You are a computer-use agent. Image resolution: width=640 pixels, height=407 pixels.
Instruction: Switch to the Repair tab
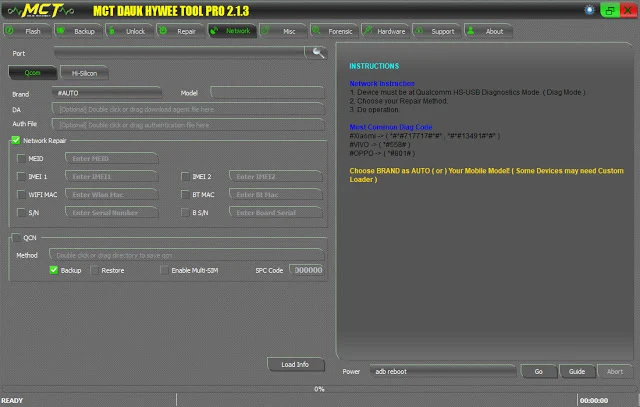click(180, 31)
